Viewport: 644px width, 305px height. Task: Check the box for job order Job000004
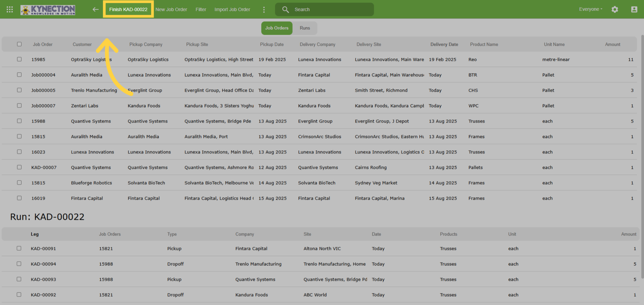coord(19,75)
